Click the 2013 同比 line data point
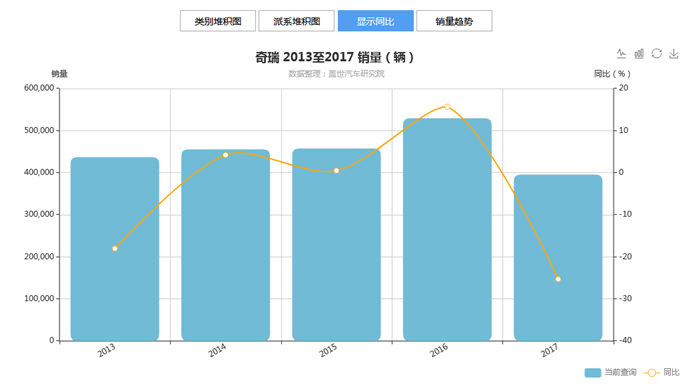 tap(115, 249)
